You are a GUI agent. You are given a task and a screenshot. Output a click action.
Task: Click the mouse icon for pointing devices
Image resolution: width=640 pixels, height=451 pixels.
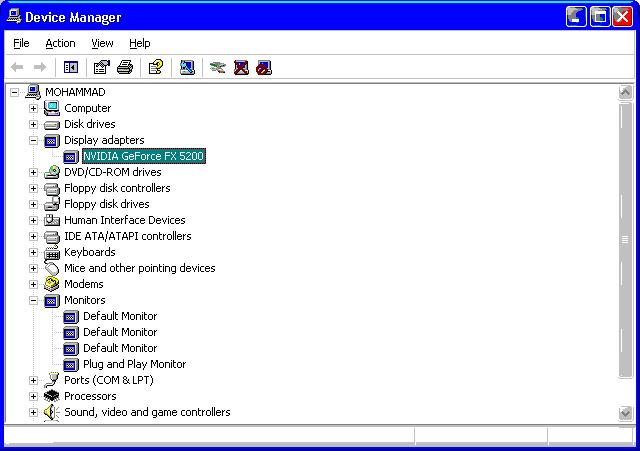52,269
